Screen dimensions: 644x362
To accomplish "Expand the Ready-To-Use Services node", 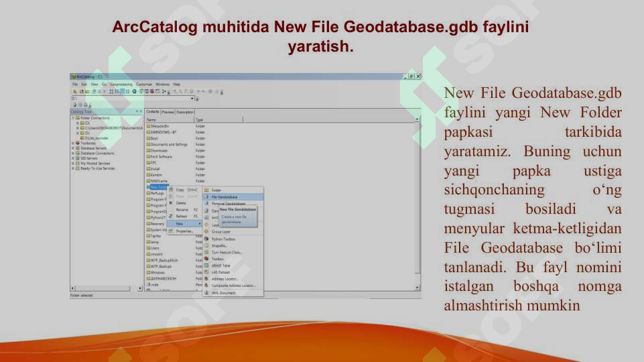I will point(73,168).
